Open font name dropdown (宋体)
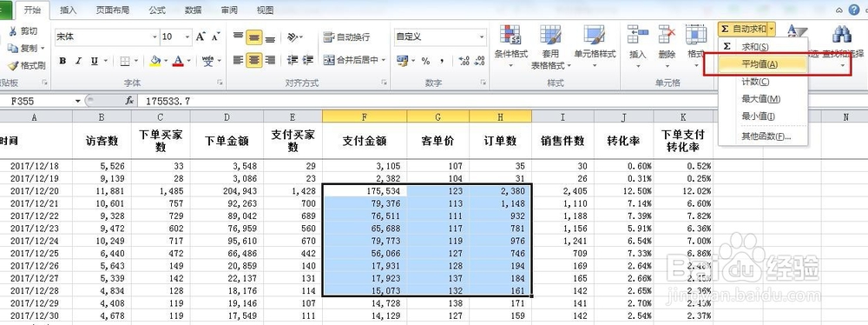This screenshot has height=325, width=868. pos(155,37)
